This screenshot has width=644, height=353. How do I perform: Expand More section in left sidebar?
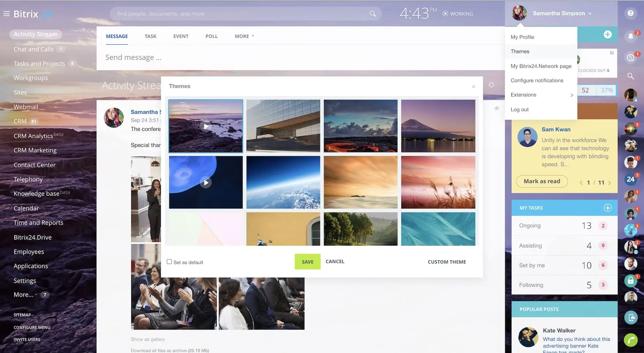point(25,295)
